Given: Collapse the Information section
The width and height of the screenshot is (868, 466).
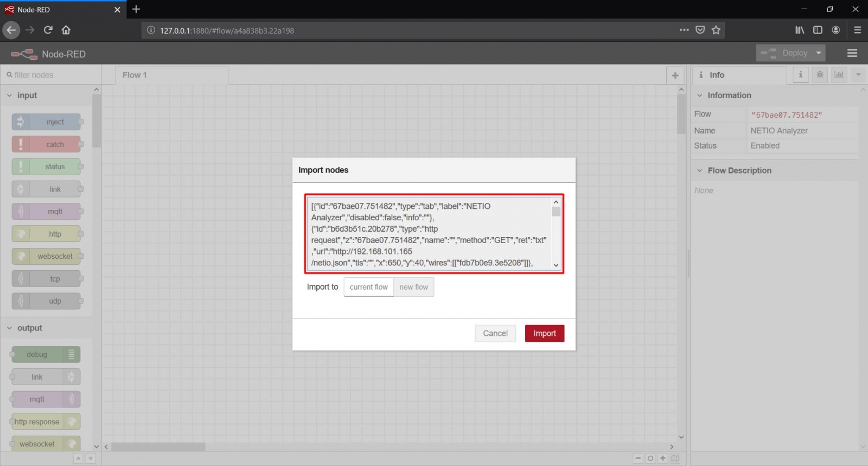Looking at the screenshot, I should [774, 95].
